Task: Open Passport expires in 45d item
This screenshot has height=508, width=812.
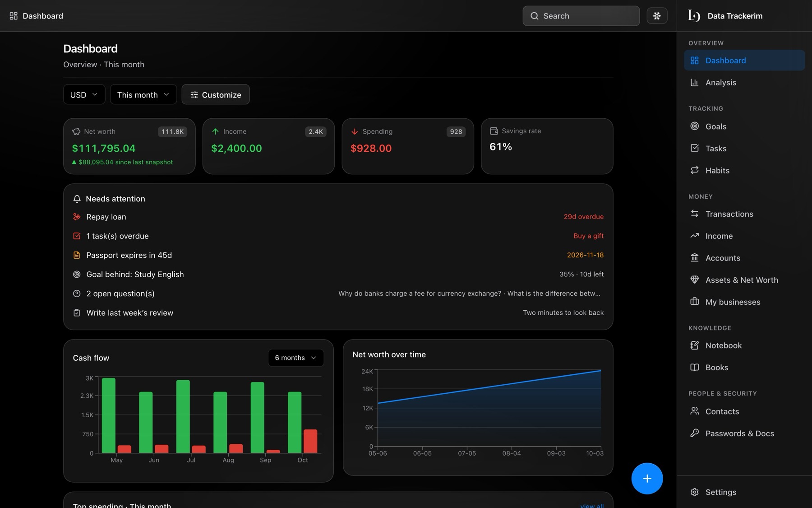Action: [x=338, y=255]
